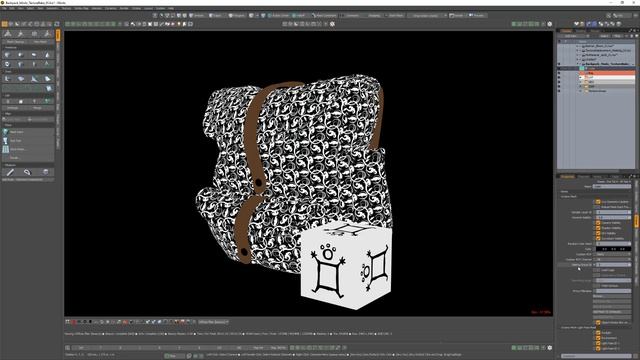640x360 pixels.
Task: Switch to Polygons selection mode
Action: click(x=237, y=16)
